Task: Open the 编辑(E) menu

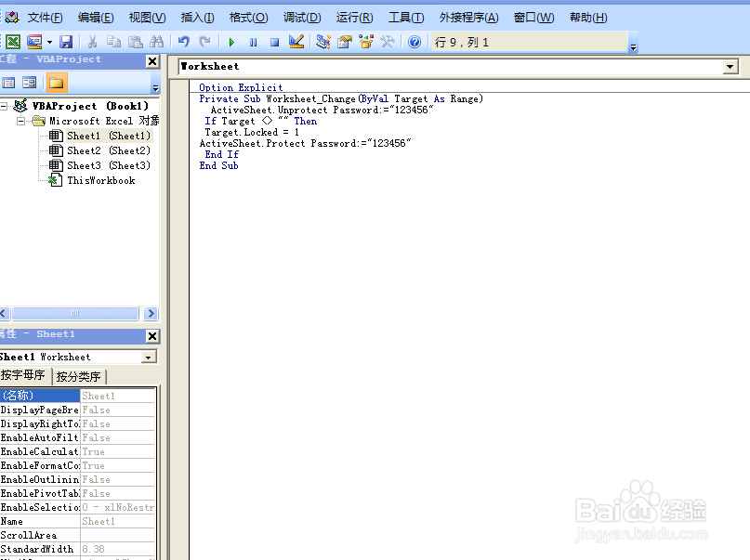Action: pyautogui.click(x=96, y=18)
